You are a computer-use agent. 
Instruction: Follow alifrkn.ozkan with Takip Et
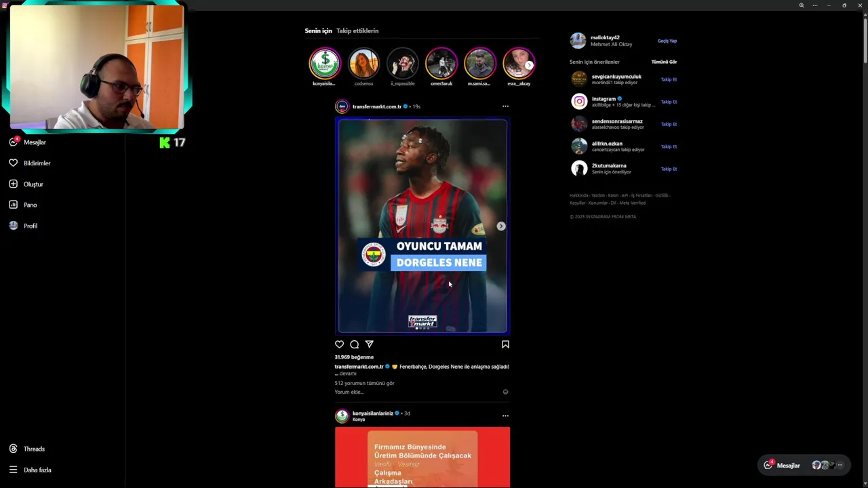pos(669,146)
